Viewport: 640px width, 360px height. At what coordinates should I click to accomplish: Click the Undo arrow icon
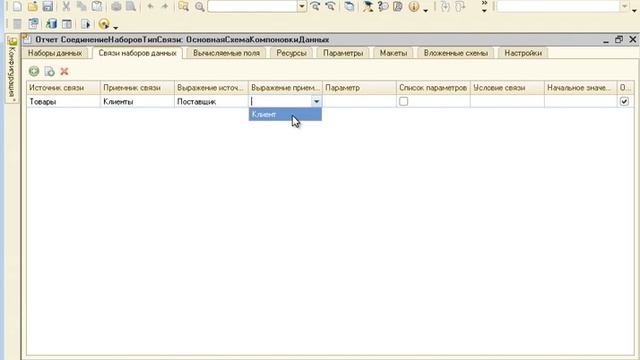coord(150,6)
